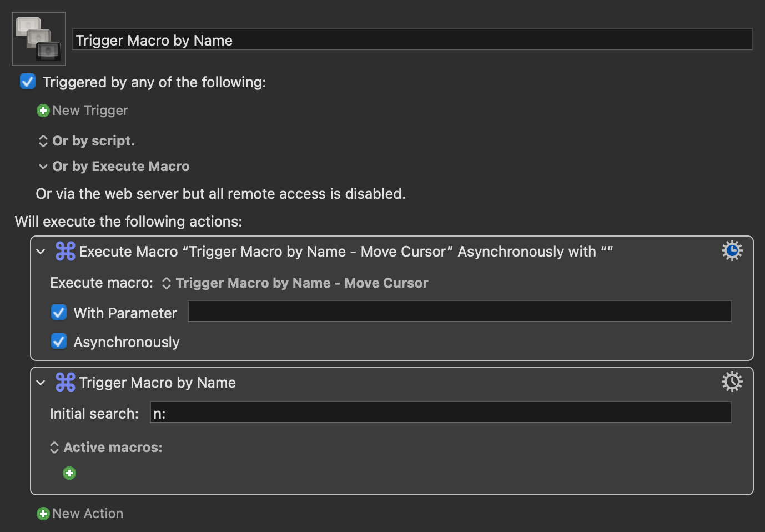The height and width of the screenshot is (532, 765).
Task: Toggle 'Triggered by any of the following' checkbox
Action: [28, 82]
